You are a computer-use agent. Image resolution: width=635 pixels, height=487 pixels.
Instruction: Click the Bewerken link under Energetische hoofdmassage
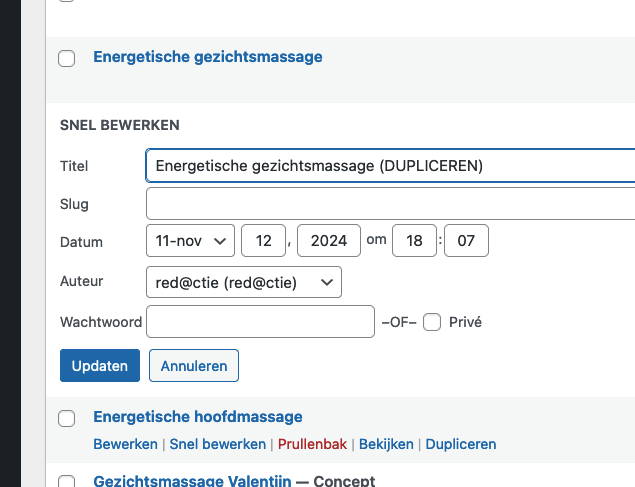(x=125, y=444)
